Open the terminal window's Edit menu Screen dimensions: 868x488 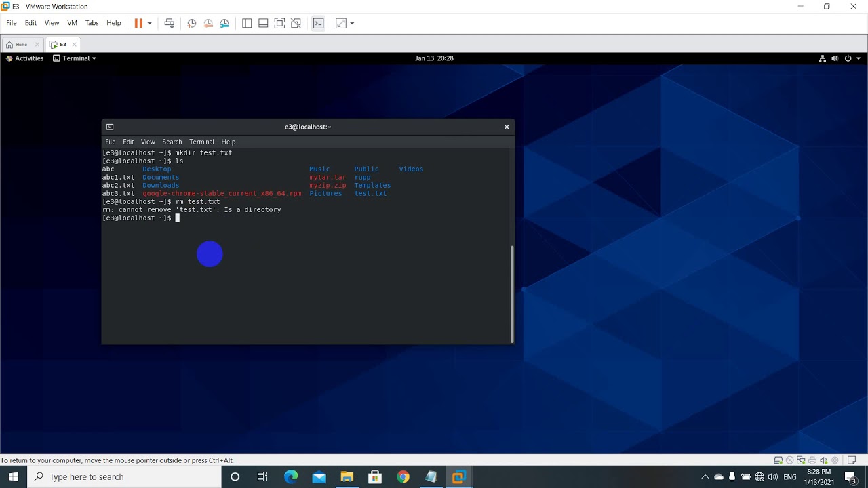pos(128,142)
